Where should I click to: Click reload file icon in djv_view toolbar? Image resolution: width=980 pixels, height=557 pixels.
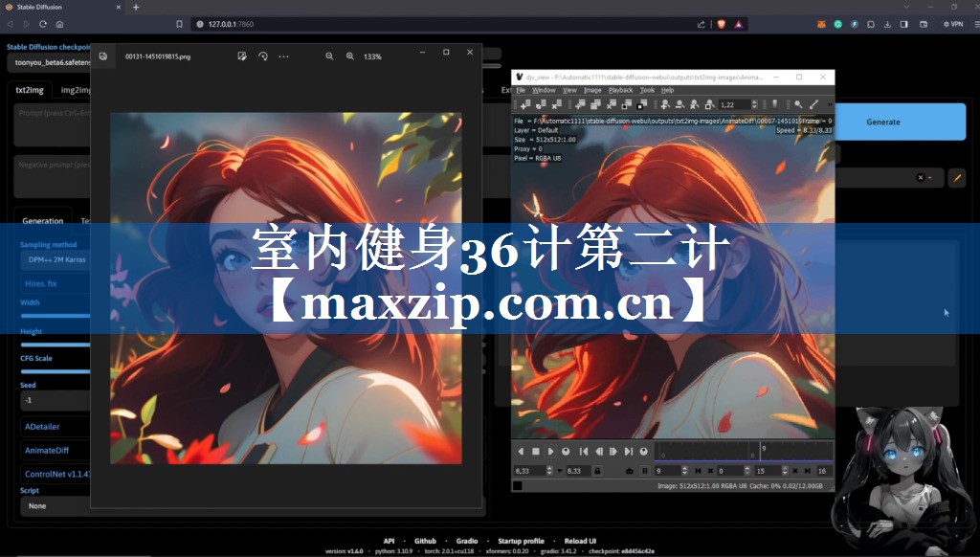pyautogui.click(x=541, y=104)
